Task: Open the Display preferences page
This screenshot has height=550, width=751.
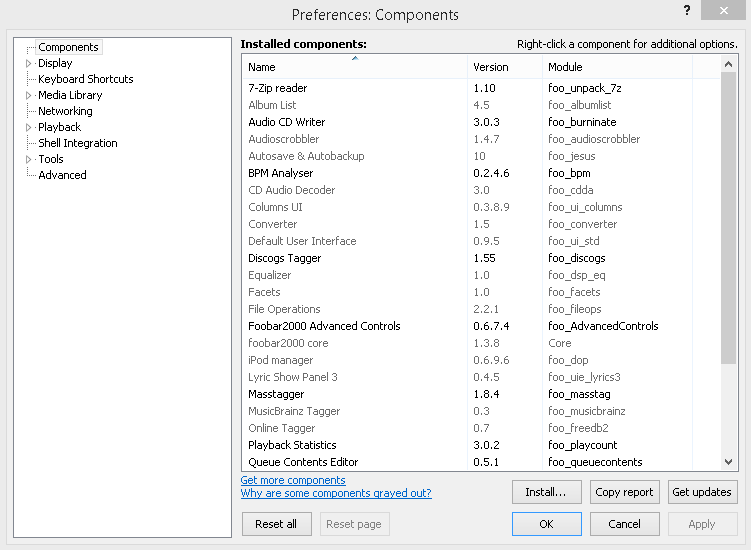Action: [55, 63]
